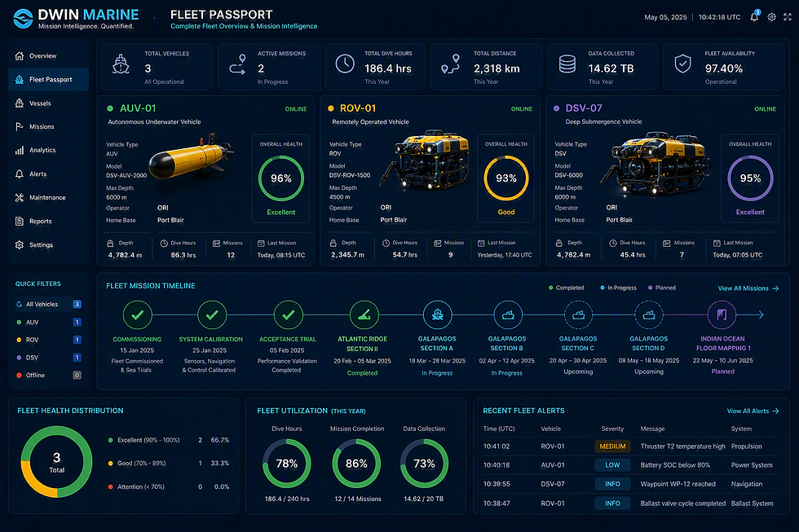The image size is (799, 532).
Task: Click the 78% Dive Hours utilization ring
Action: pos(286,464)
